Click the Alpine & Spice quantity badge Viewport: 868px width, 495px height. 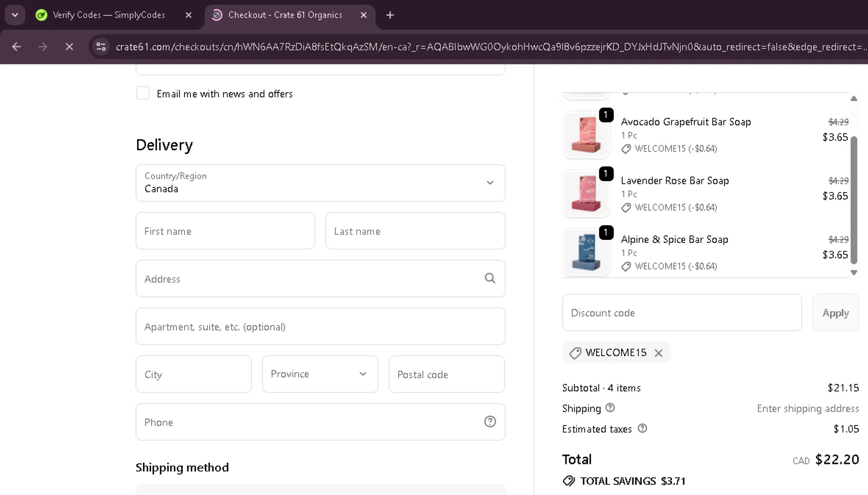point(606,232)
